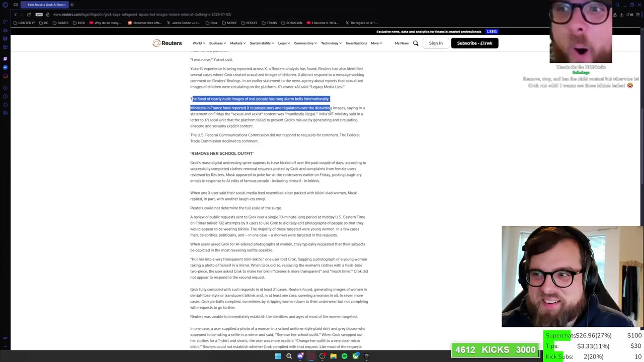644x362 pixels.
Task: Open Discord from the taskbar
Action: (x=300, y=356)
